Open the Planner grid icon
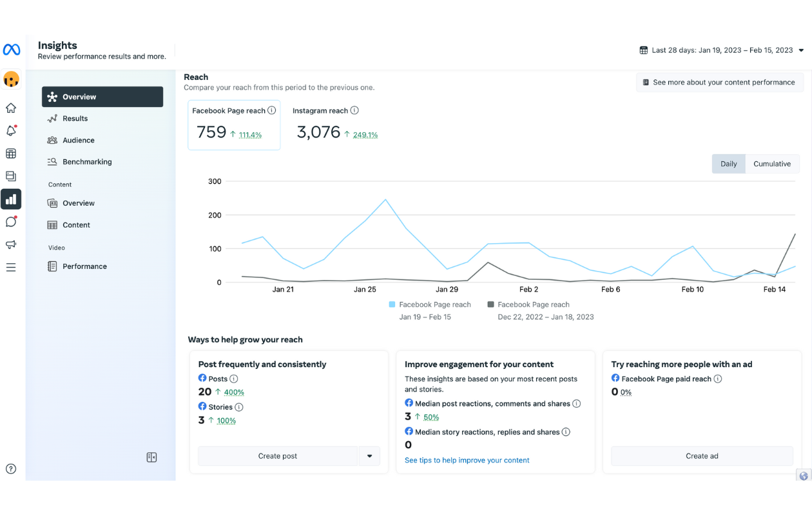Screen dimensions: 812x516 pyautogui.click(x=11, y=154)
